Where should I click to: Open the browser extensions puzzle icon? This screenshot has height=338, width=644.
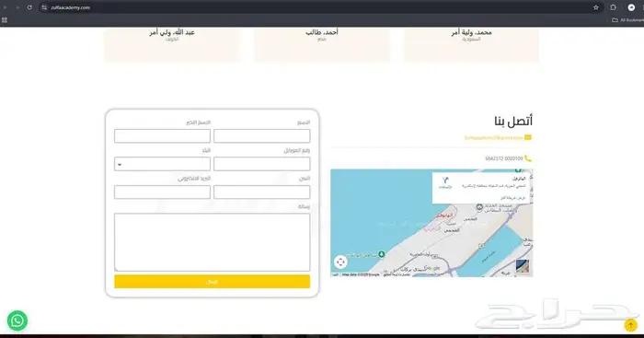[x=614, y=7]
